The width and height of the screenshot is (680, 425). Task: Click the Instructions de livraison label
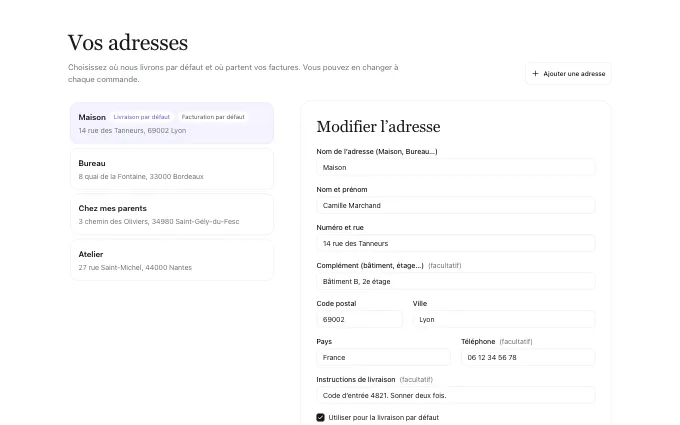click(x=356, y=379)
